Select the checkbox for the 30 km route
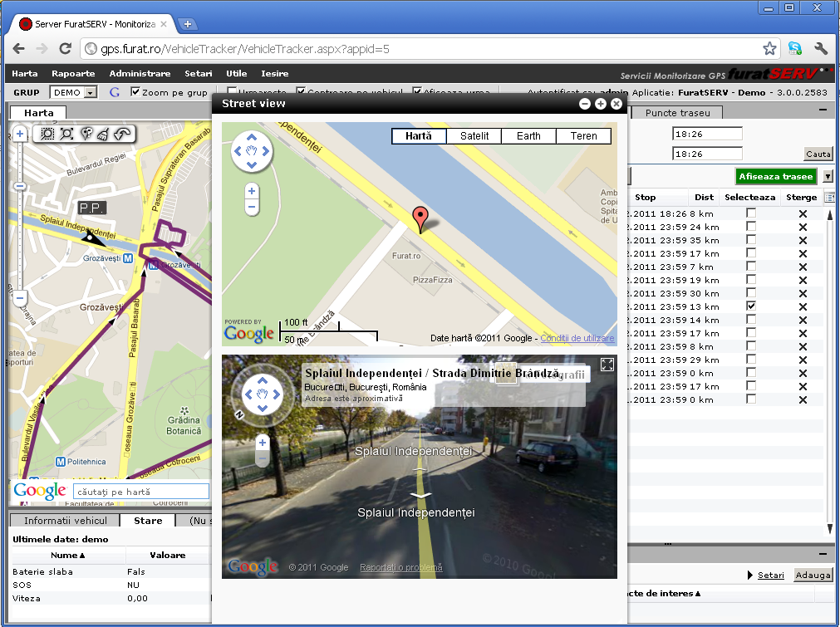Image resolution: width=840 pixels, height=627 pixels. [x=751, y=293]
